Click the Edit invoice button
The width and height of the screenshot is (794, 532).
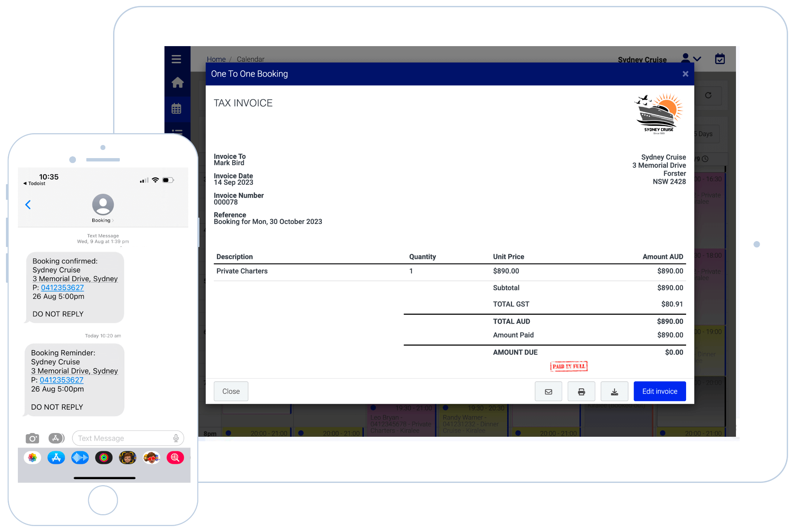[659, 391]
